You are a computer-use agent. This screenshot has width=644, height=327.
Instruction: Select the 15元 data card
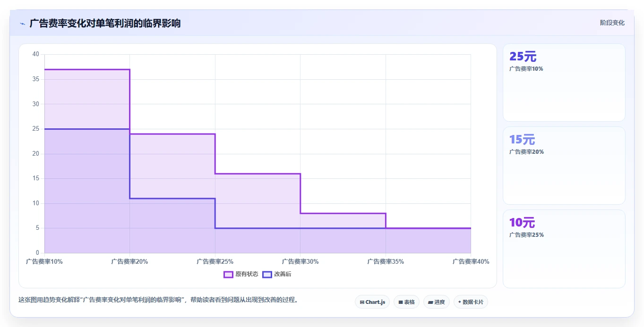click(x=564, y=166)
